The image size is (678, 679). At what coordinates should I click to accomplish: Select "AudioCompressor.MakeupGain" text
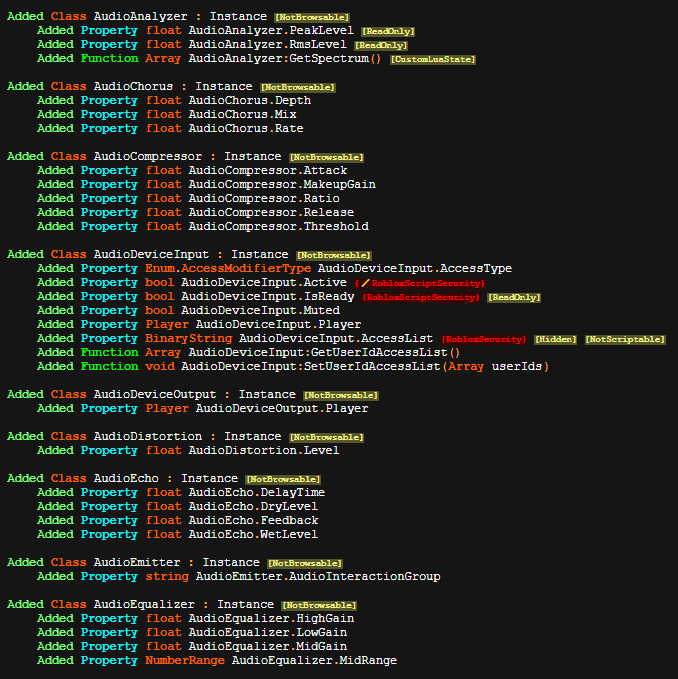(282, 184)
